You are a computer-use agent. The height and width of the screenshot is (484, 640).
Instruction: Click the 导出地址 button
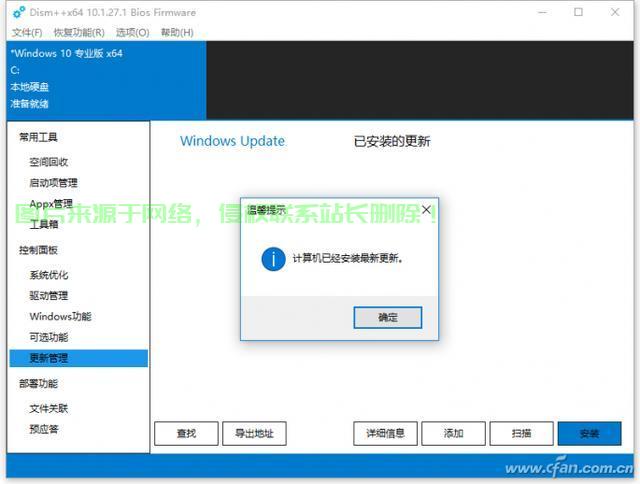pos(254,433)
